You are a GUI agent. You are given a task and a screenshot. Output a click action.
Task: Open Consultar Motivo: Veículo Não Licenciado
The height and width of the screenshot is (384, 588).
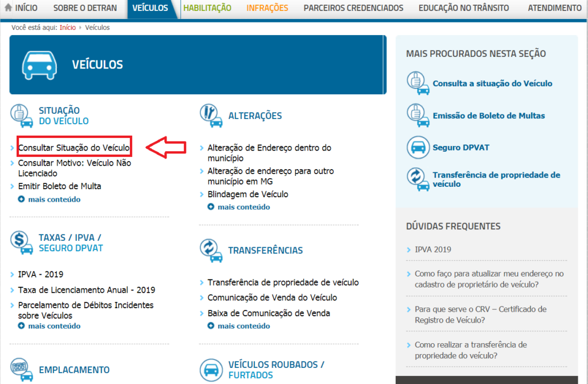(75, 168)
